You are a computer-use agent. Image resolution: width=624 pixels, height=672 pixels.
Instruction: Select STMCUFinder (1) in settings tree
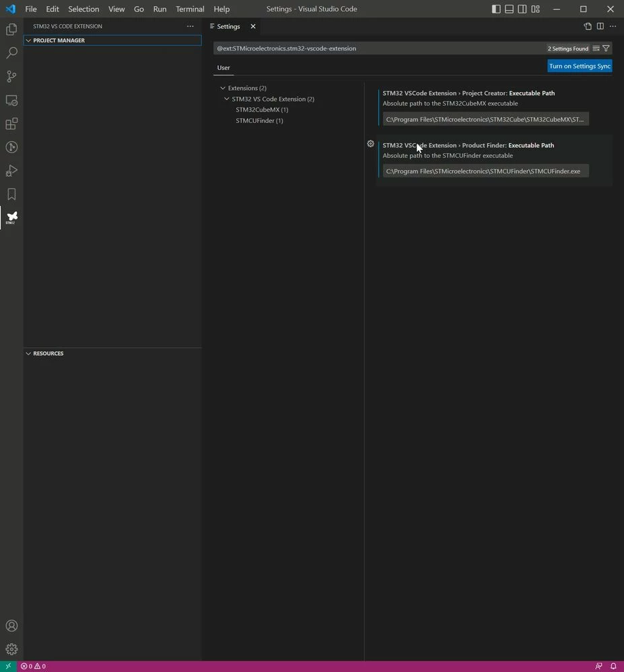(x=259, y=121)
